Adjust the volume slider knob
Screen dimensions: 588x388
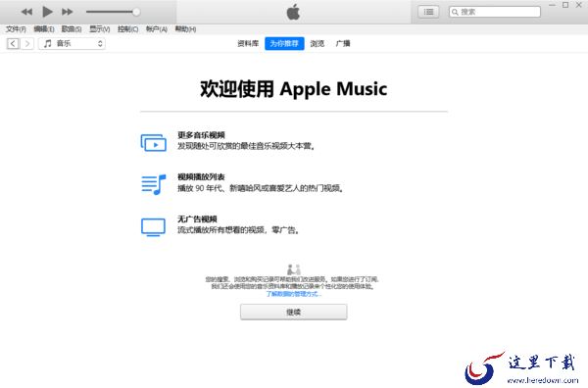coord(136,12)
